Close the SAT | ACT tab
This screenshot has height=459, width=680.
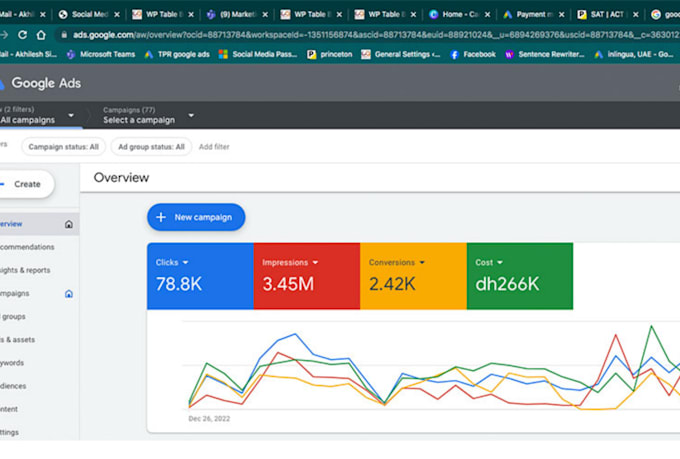pos(636,14)
